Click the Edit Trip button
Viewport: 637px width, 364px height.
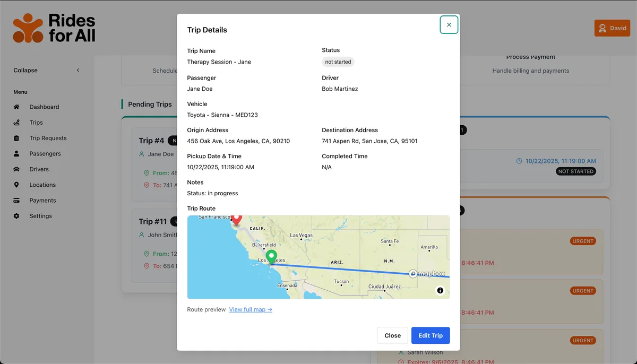point(430,335)
